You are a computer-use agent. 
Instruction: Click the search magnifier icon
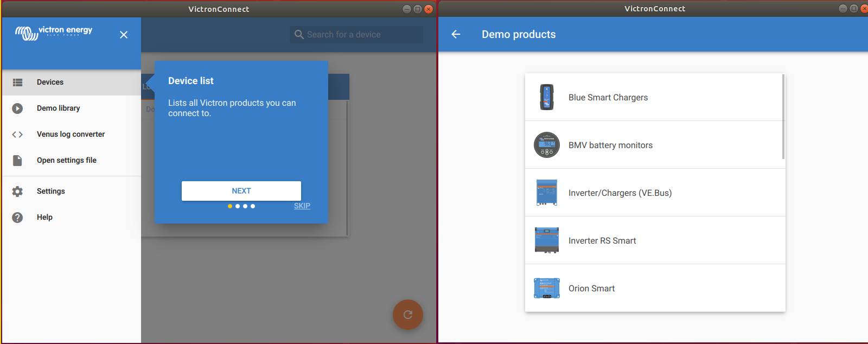click(299, 35)
